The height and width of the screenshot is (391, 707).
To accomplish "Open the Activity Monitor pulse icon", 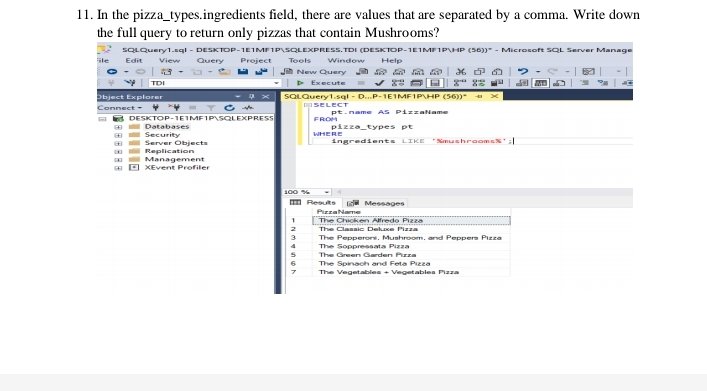I will (x=248, y=107).
